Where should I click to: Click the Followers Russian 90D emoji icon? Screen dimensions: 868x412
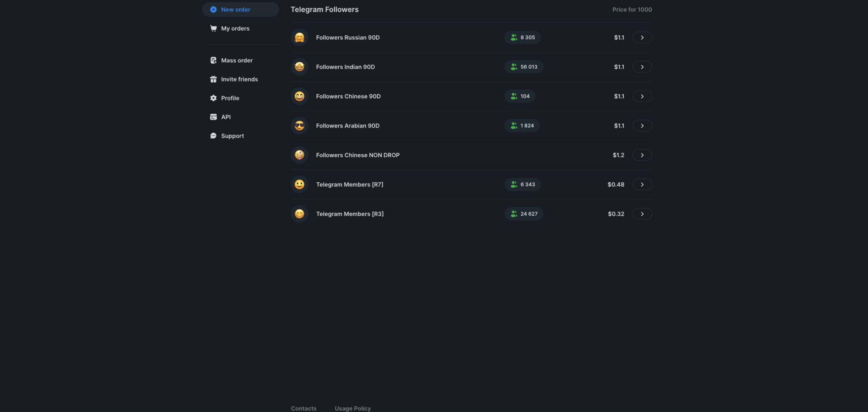point(300,38)
